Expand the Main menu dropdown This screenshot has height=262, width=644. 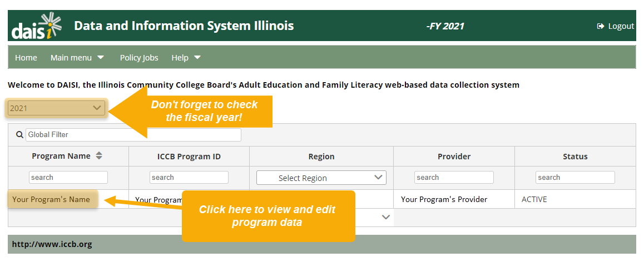(x=77, y=58)
